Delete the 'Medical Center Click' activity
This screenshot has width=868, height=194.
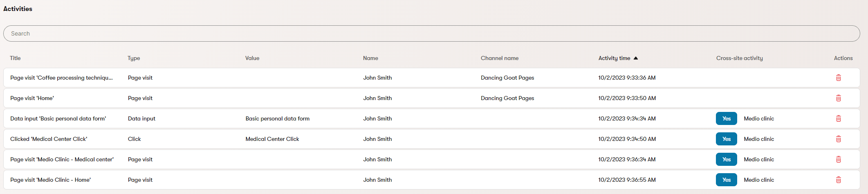tap(838, 139)
